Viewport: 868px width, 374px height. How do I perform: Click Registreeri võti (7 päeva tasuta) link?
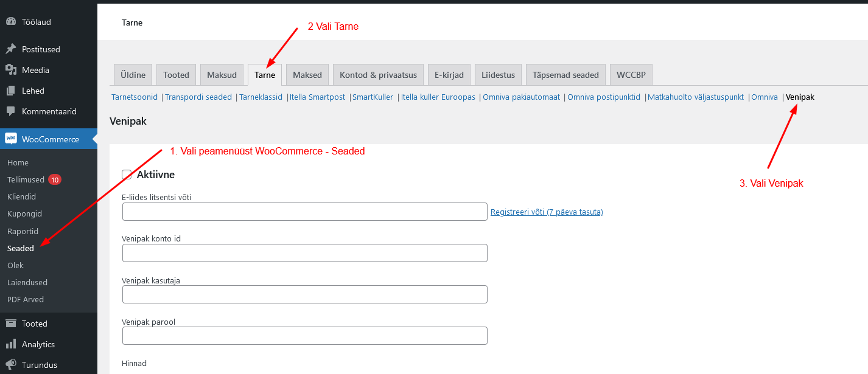pyautogui.click(x=547, y=212)
